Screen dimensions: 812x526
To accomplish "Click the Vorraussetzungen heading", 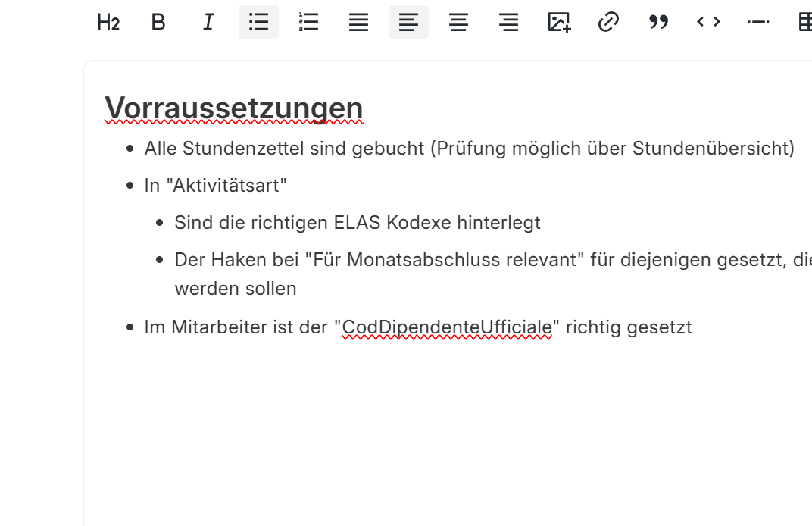I will (233, 108).
